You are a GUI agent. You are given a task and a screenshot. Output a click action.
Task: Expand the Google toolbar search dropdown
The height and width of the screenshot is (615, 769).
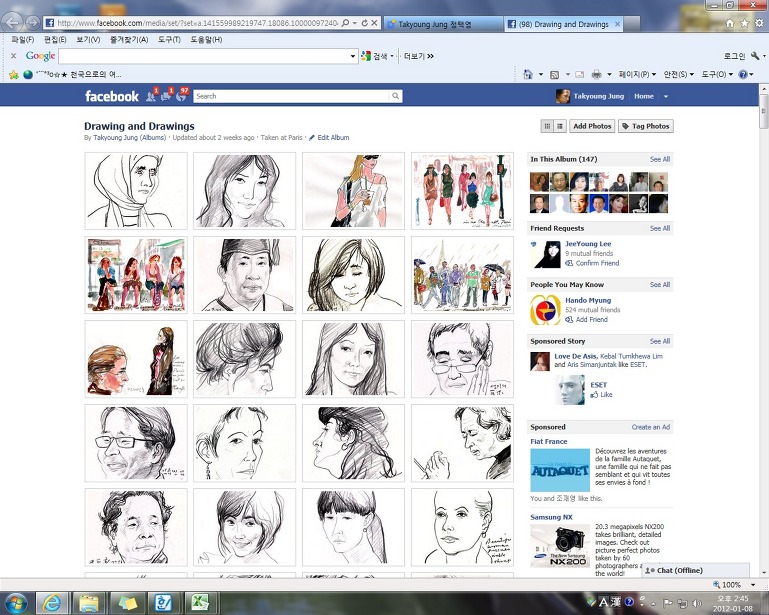(353, 56)
